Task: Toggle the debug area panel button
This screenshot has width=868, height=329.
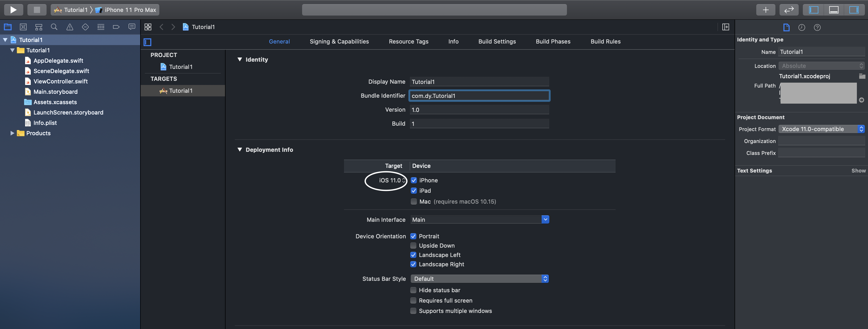Action: [834, 10]
